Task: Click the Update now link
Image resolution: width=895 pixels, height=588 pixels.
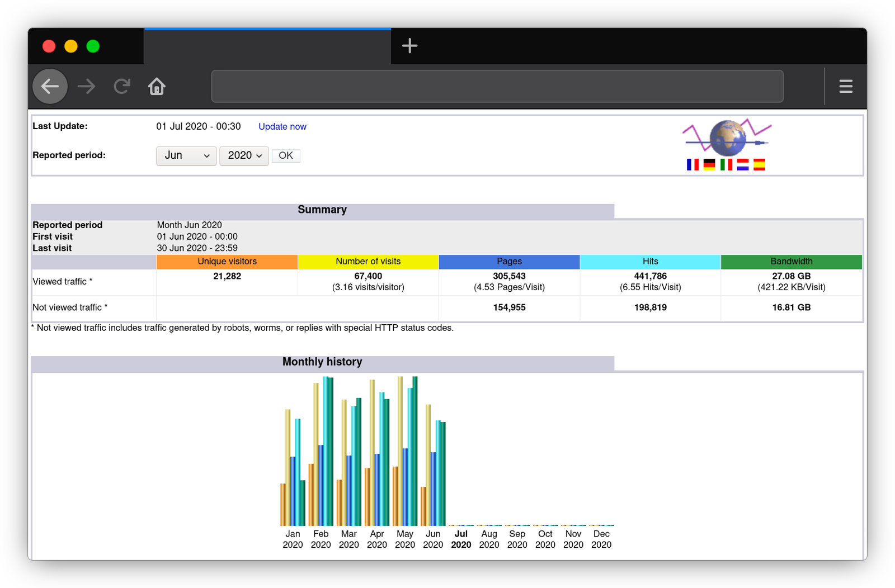Action: (x=282, y=126)
